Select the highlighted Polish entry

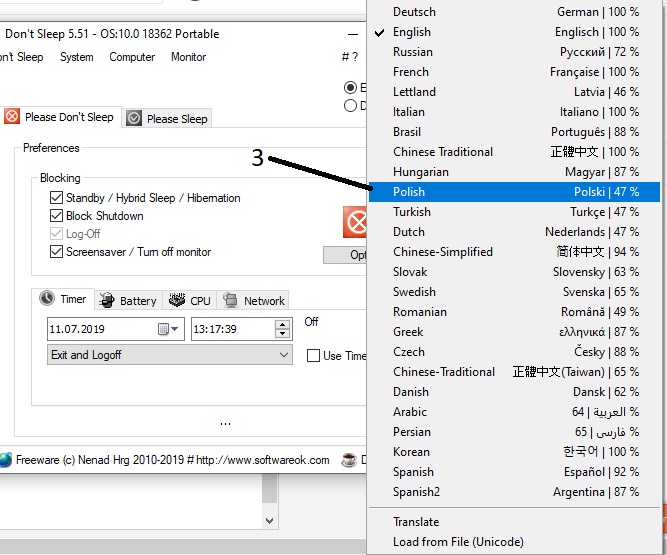(514, 192)
